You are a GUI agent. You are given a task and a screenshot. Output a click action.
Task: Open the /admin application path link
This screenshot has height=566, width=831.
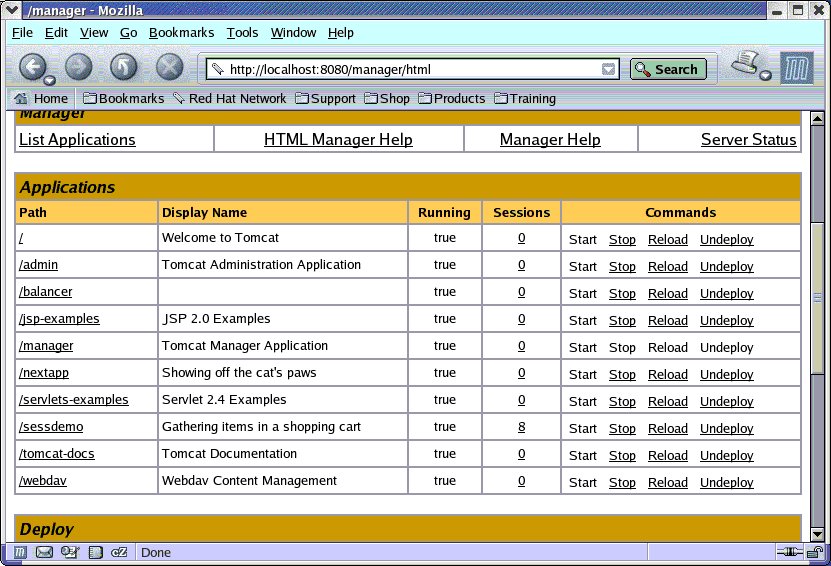pyautogui.click(x=38, y=264)
